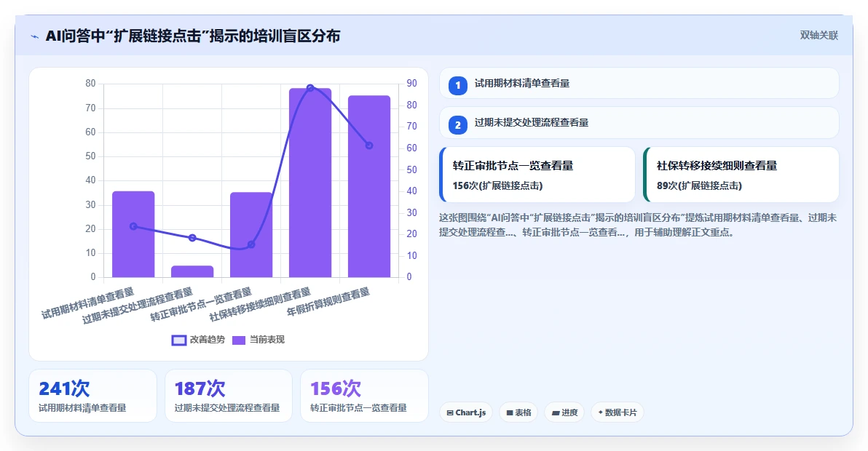The width and height of the screenshot is (868, 451).
Task: Toggle the 当前表现 legend swatch
Action: (239, 340)
